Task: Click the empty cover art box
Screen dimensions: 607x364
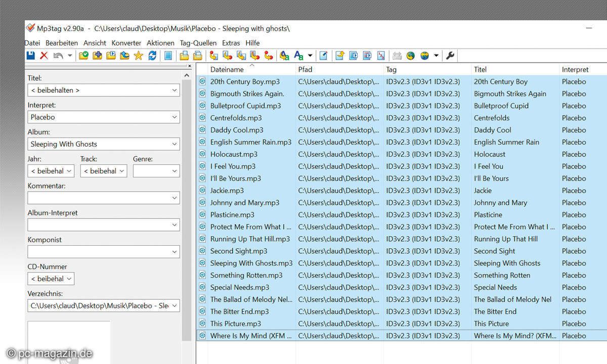Action: pos(69,342)
